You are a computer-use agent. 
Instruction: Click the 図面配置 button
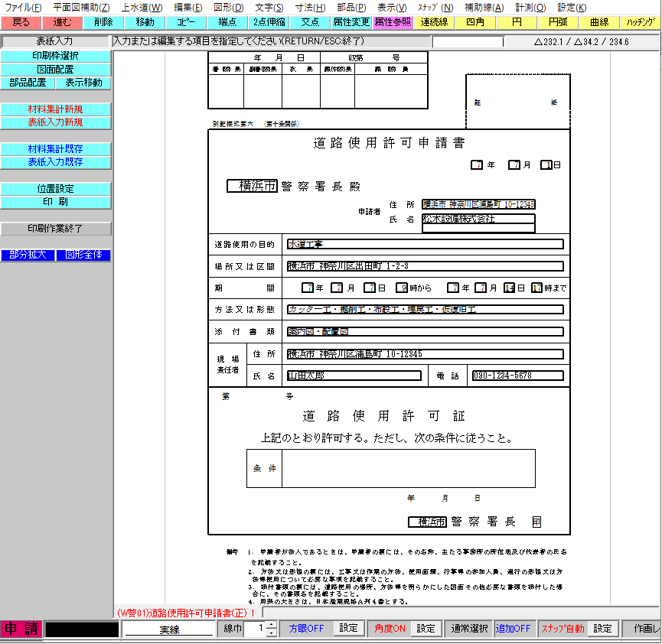click(x=56, y=69)
